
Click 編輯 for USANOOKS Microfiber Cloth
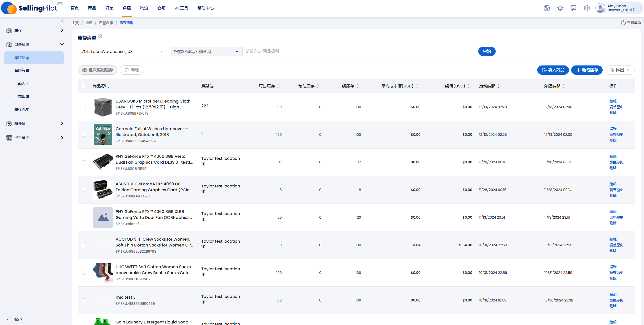pos(613,101)
